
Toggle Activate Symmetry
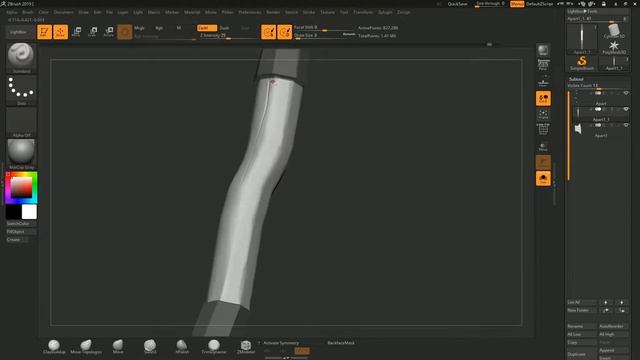coord(281,343)
